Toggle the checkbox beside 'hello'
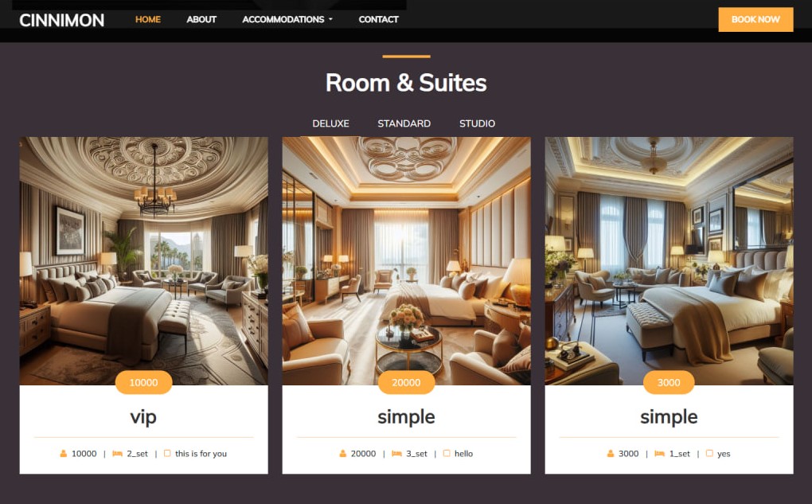The height and width of the screenshot is (504, 812). [447, 453]
